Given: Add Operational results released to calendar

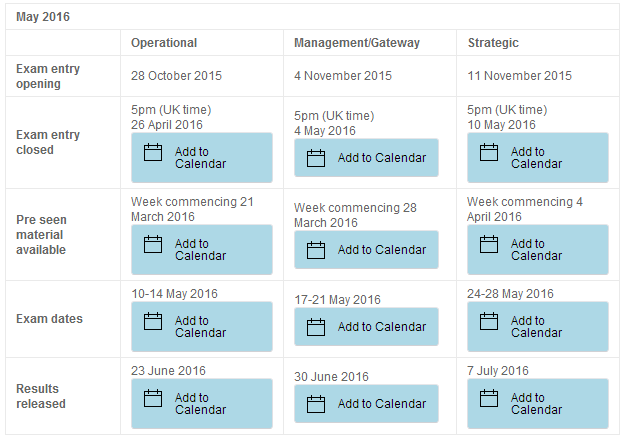Looking at the screenshot, I should 202,404.
